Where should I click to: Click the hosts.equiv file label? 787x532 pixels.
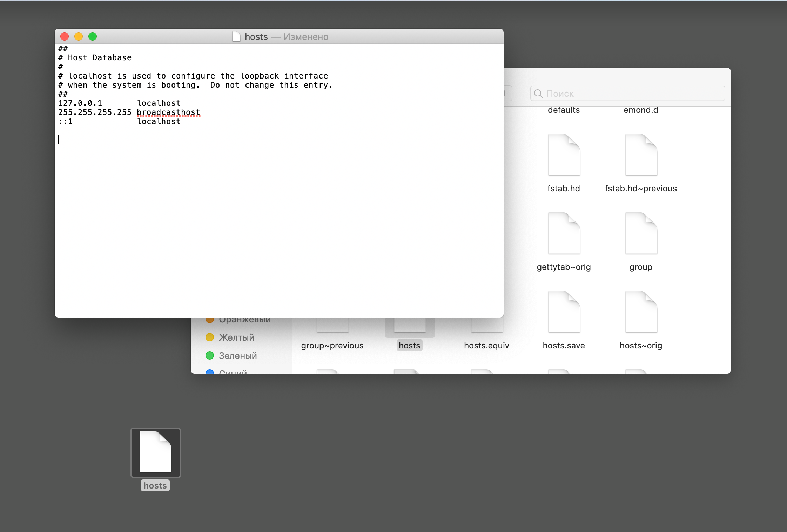click(486, 345)
